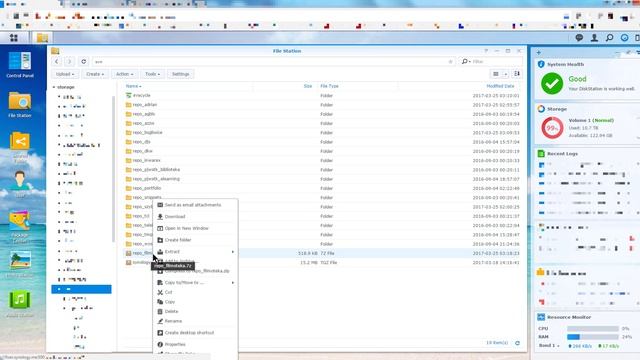Click storage usage 99% ring
The width and height of the screenshot is (640, 360).
[552, 128]
